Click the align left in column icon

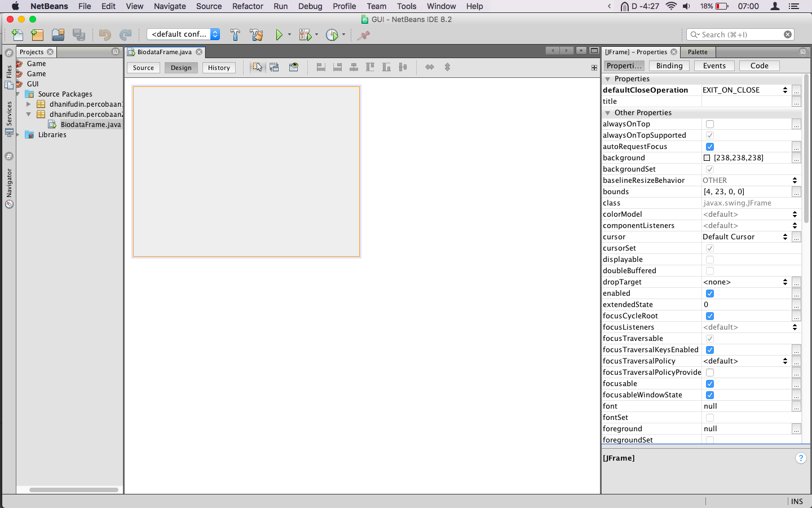tap(321, 67)
